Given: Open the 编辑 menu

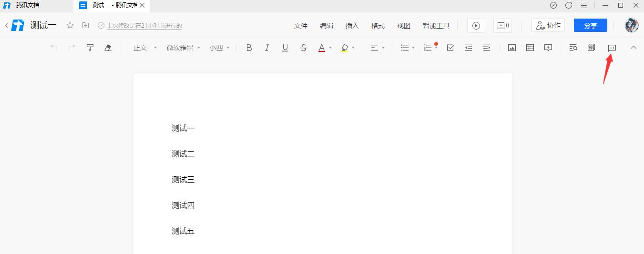Looking at the screenshot, I should pyautogui.click(x=327, y=26).
